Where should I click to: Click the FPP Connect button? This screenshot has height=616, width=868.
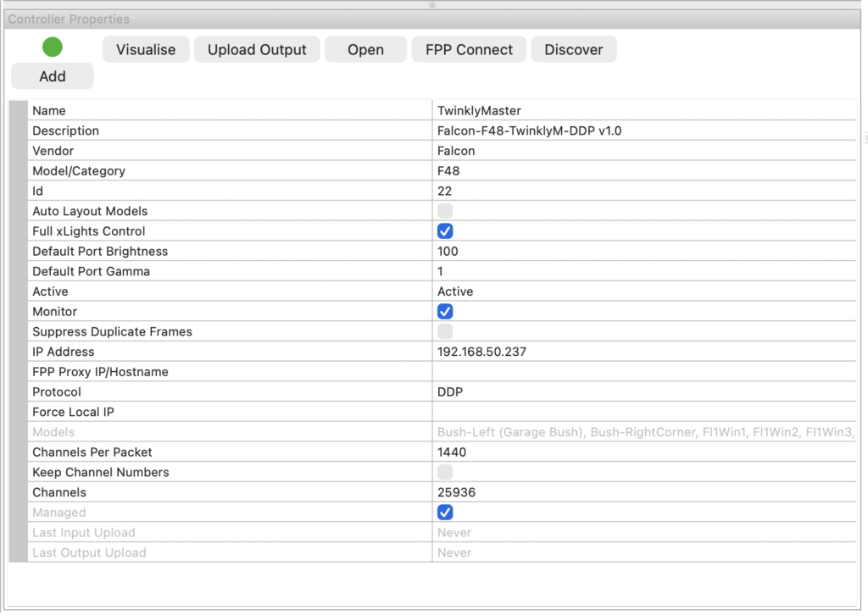(x=469, y=50)
